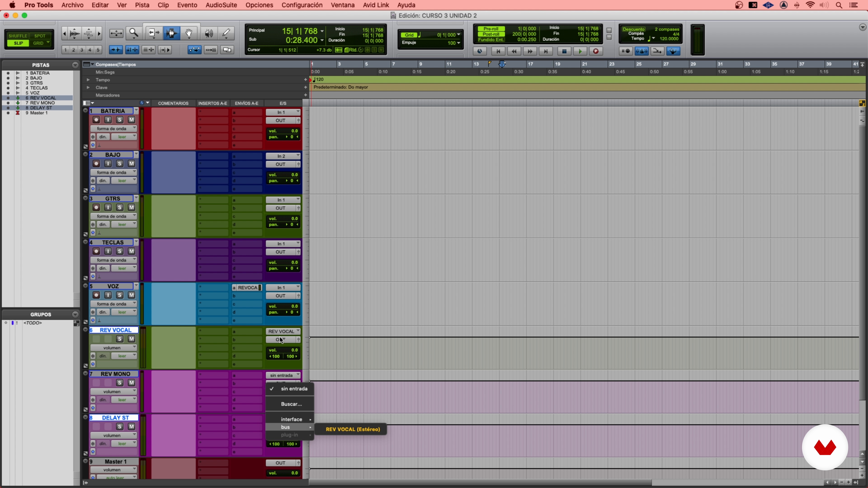Solo the VOZ track

click(120, 295)
